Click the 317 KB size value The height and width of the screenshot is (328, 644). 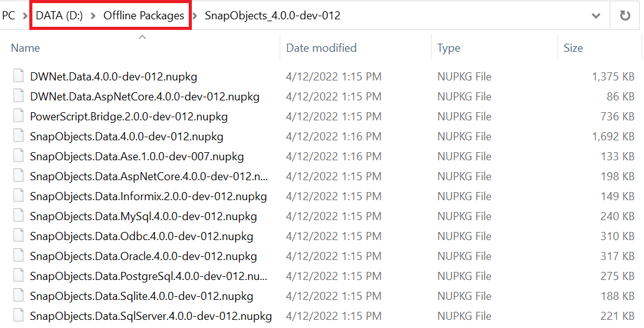pyautogui.click(x=617, y=256)
